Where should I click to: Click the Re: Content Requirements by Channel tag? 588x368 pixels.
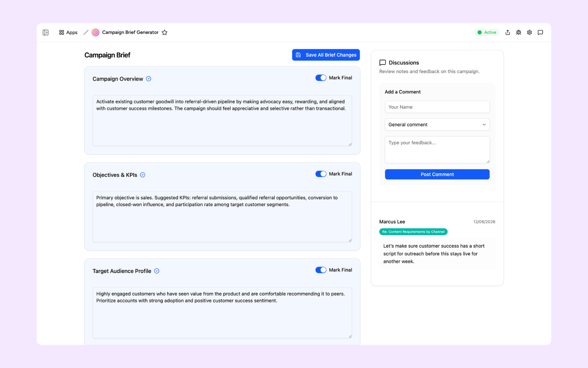[x=413, y=232]
